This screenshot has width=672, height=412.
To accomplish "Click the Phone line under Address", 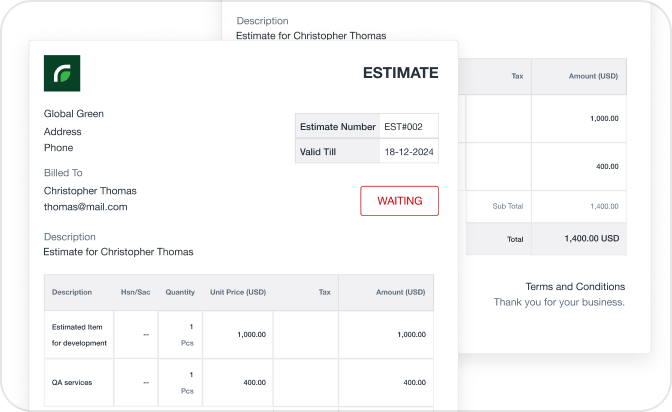I will click(x=59, y=148).
